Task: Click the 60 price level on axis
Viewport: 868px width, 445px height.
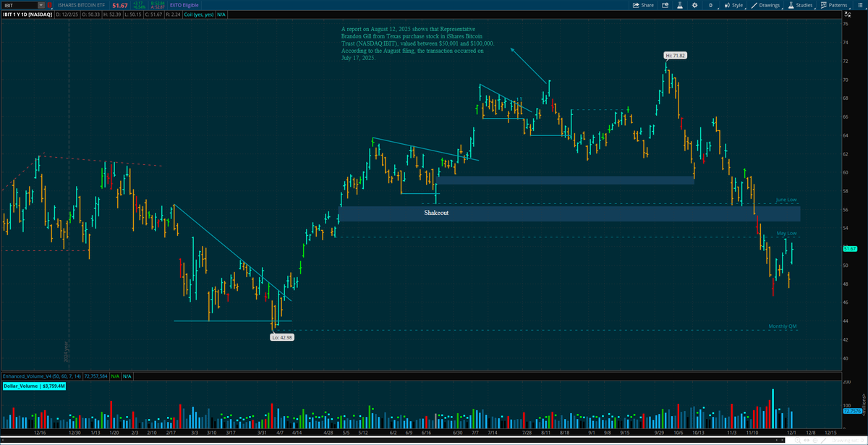Action: (846, 172)
